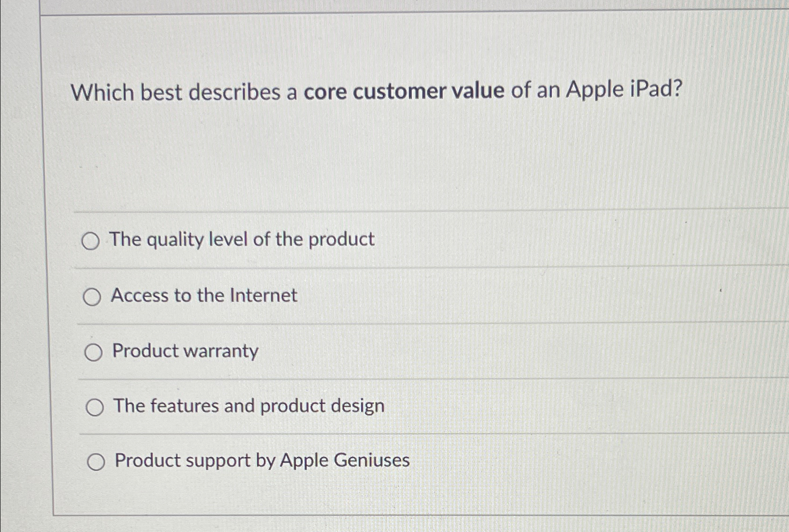This screenshot has width=789, height=532.
Task: Click the text "Access to the Internet"
Action: (204, 295)
